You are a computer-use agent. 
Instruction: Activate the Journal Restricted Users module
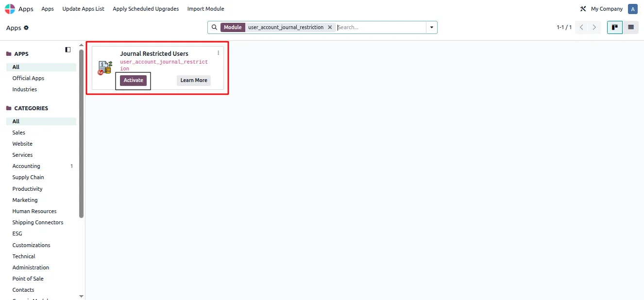133,80
